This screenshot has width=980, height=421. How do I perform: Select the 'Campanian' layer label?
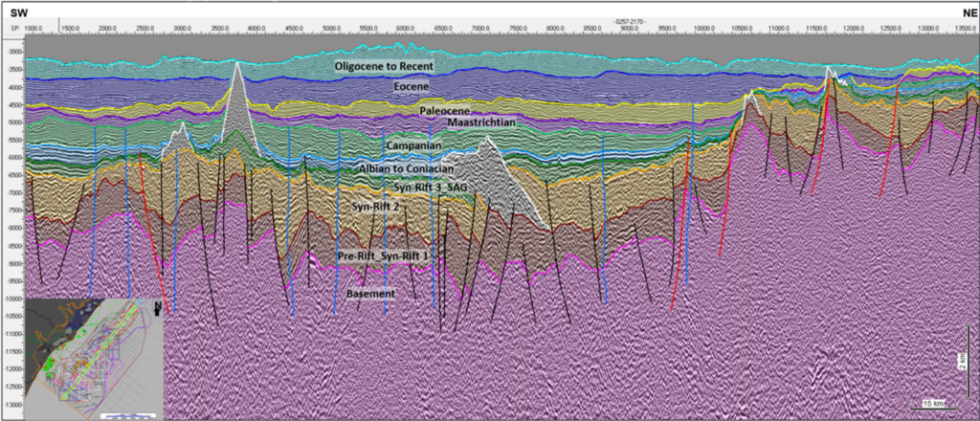click(413, 146)
